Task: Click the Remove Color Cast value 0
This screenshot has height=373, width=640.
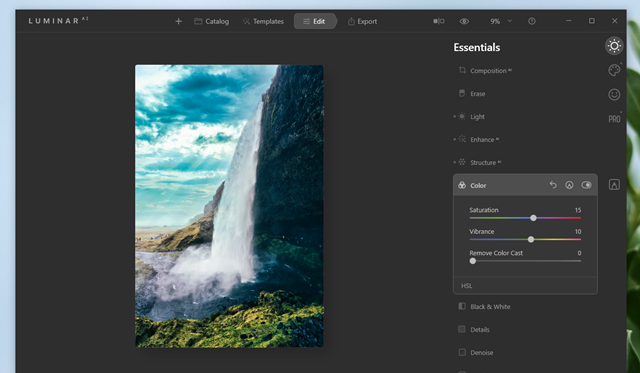Action: tap(579, 253)
